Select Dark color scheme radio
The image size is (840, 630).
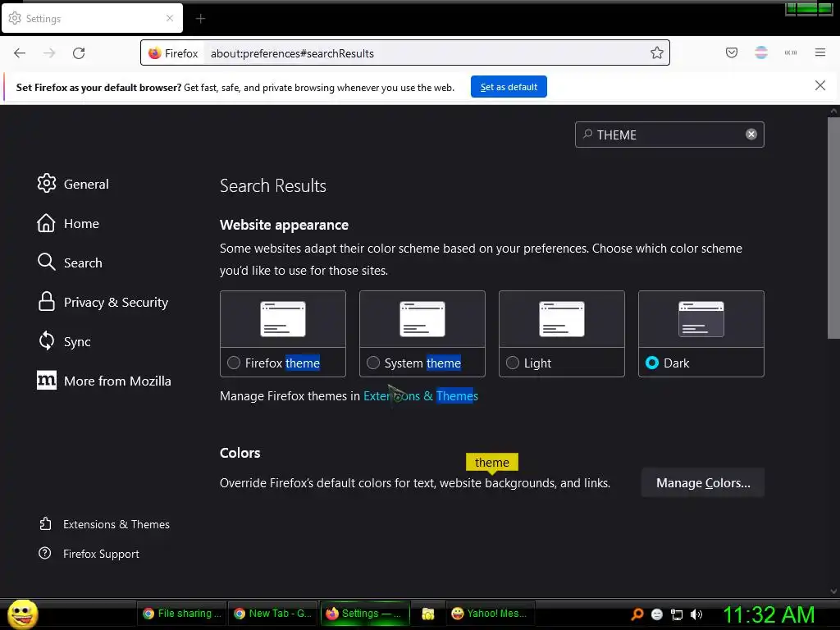pos(652,363)
